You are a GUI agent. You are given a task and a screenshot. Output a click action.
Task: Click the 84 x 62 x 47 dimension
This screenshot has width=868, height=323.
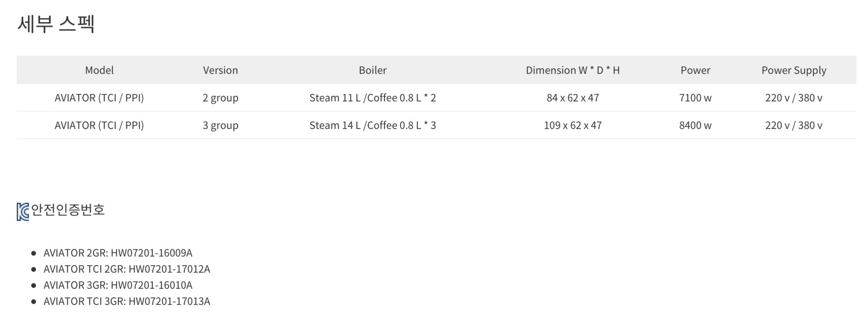(x=572, y=98)
